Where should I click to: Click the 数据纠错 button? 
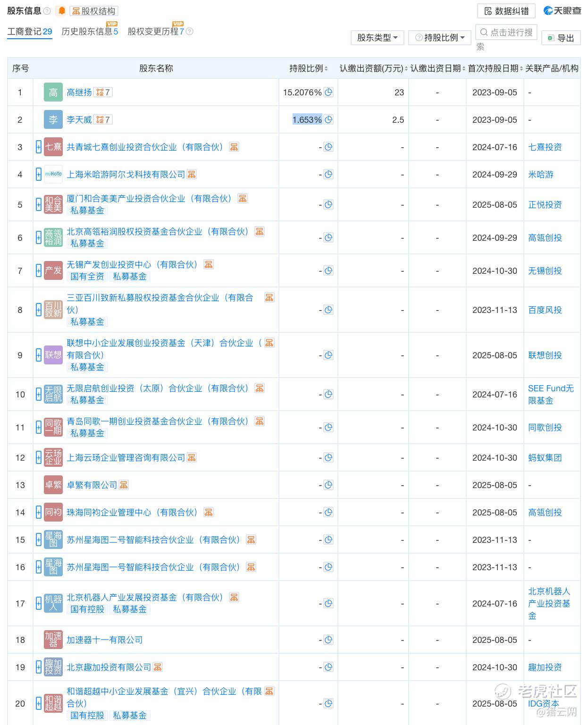click(506, 11)
